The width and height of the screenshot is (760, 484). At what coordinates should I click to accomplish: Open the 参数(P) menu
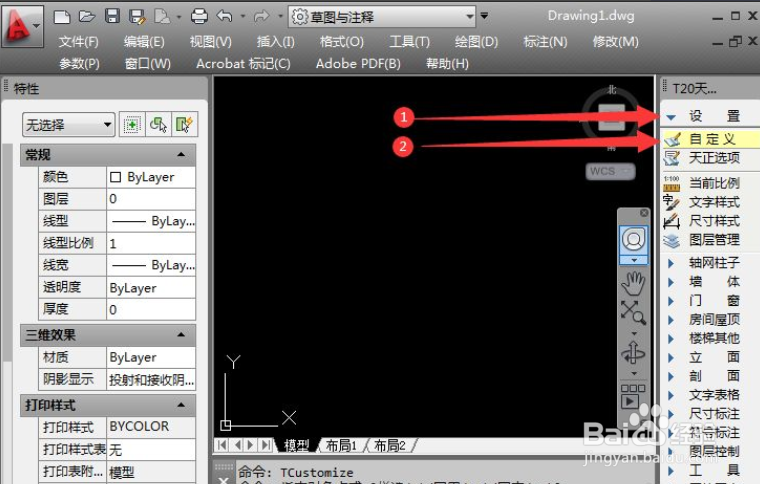point(79,63)
